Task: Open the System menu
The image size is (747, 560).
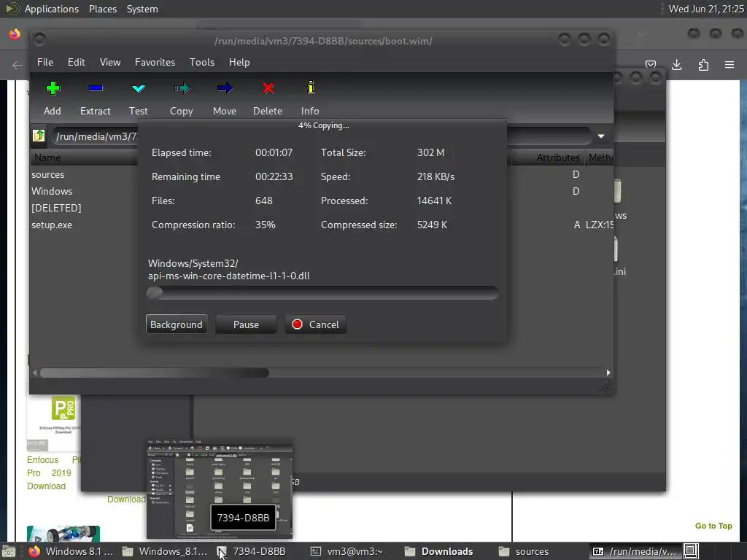Action: tap(142, 9)
